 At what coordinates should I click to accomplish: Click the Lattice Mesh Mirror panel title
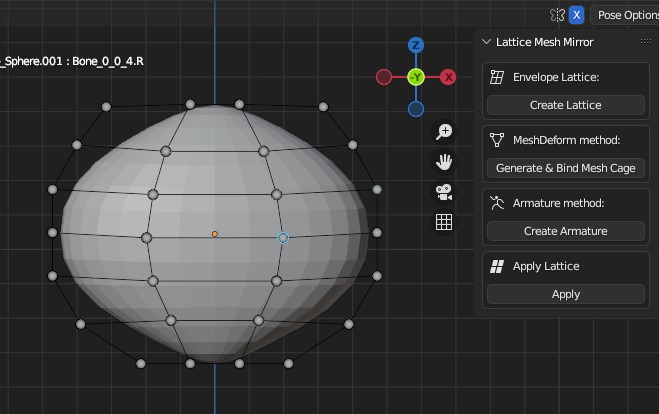544,42
